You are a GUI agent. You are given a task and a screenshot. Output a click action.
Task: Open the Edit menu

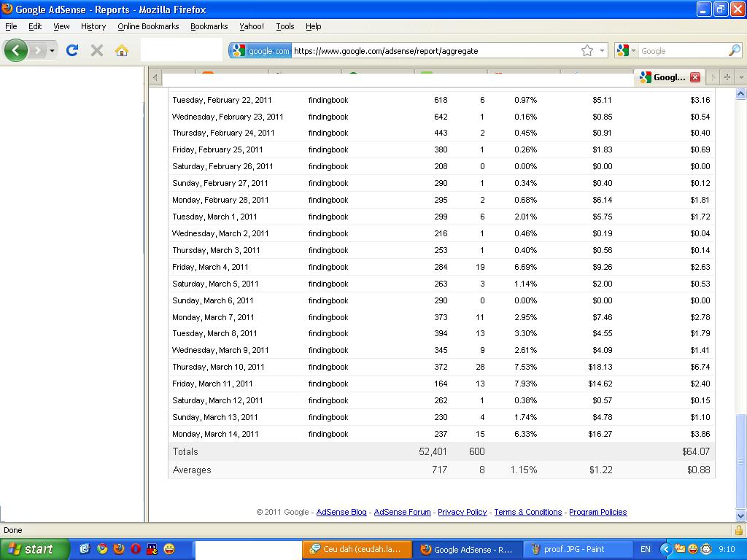(x=35, y=26)
